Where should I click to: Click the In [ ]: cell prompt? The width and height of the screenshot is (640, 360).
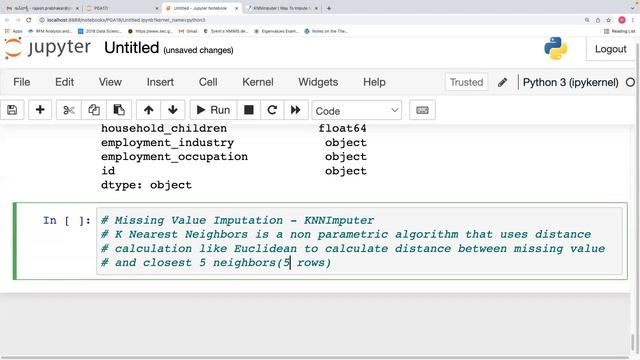(x=67, y=220)
